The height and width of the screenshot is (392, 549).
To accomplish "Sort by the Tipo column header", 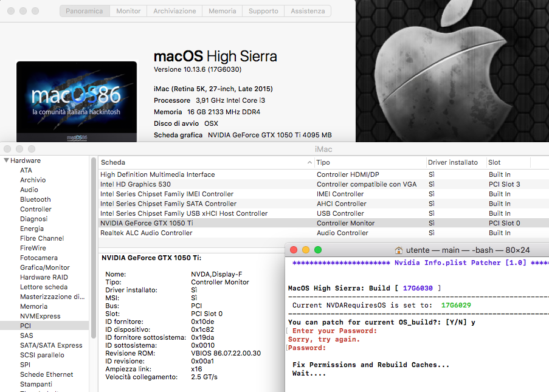I will point(370,162).
